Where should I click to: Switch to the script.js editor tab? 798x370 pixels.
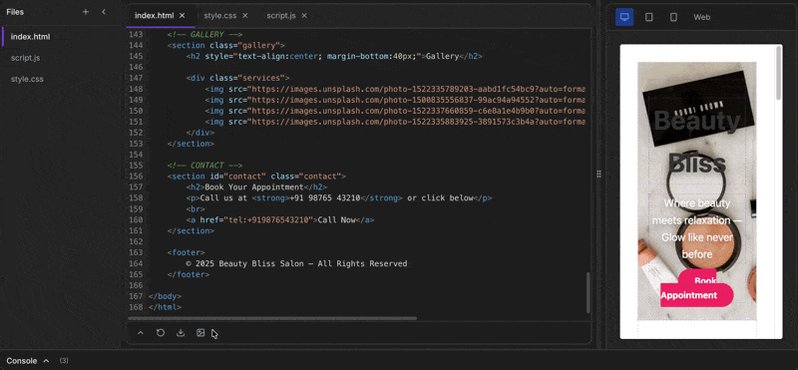(281, 16)
